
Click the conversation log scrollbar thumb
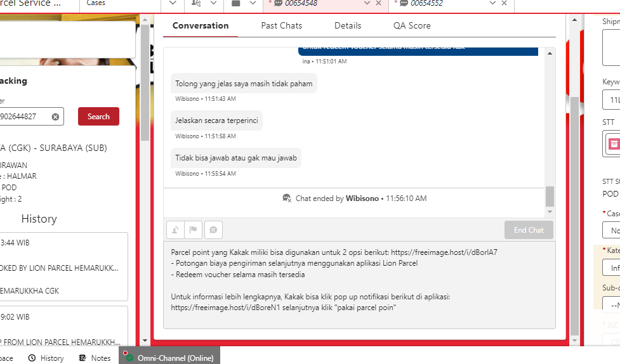(x=550, y=197)
